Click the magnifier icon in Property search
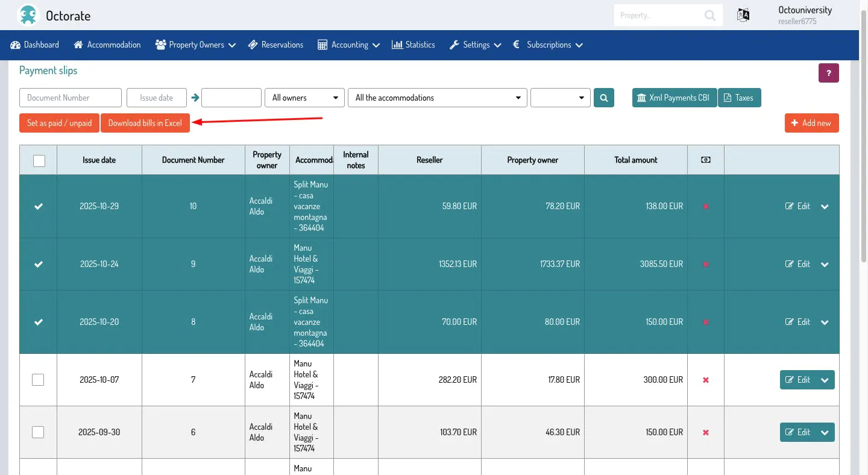 (x=710, y=16)
